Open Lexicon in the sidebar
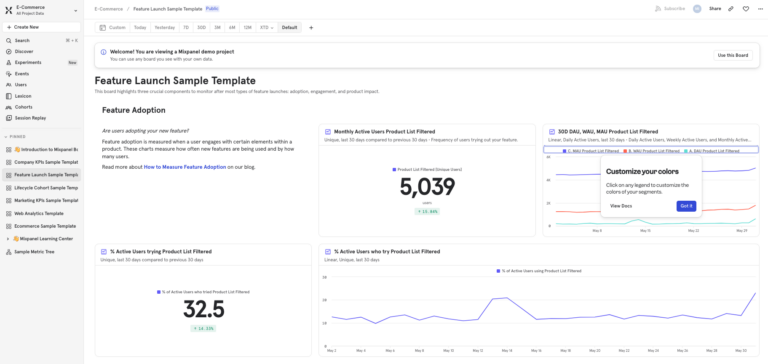The width and height of the screenshot is (768, 364). [42, 96]
